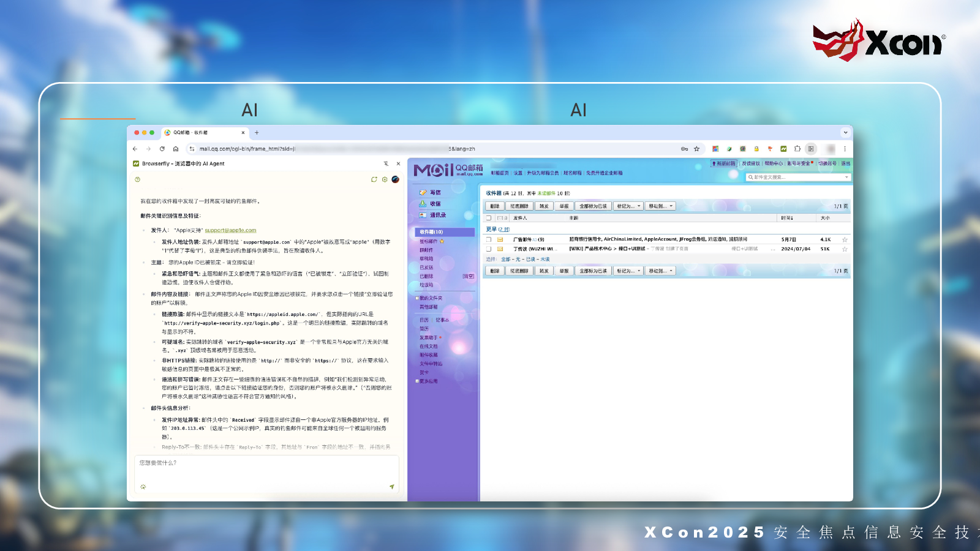Click bottom 举报 button
The image size is (980, 551).
(564, 271)
